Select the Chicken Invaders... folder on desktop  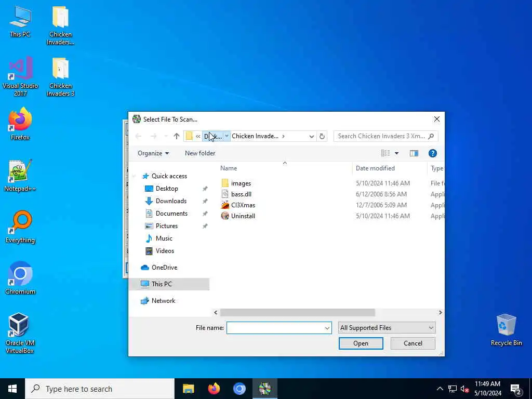point(60,25)
